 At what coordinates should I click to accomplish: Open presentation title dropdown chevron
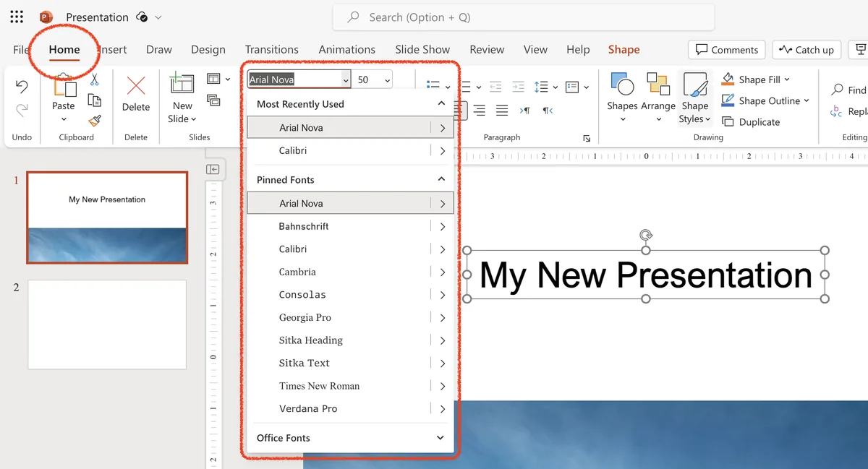click(x=158, y=17)
